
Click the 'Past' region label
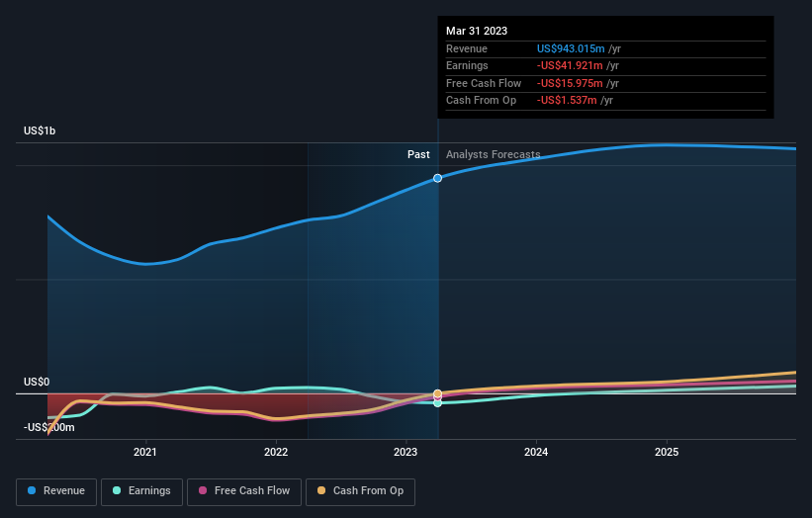[418, 155]
